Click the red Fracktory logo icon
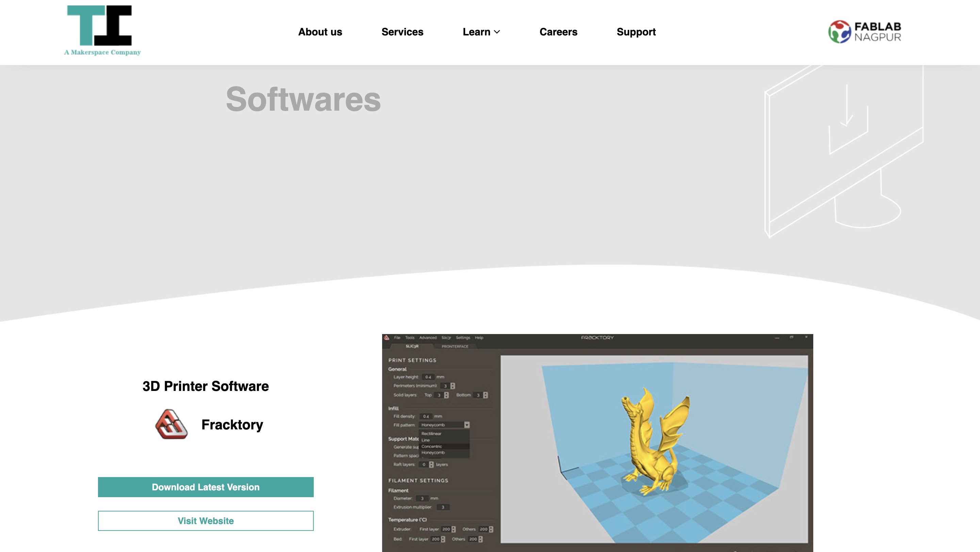The width and height of the screenshot is (980, 552). [171, 424]
